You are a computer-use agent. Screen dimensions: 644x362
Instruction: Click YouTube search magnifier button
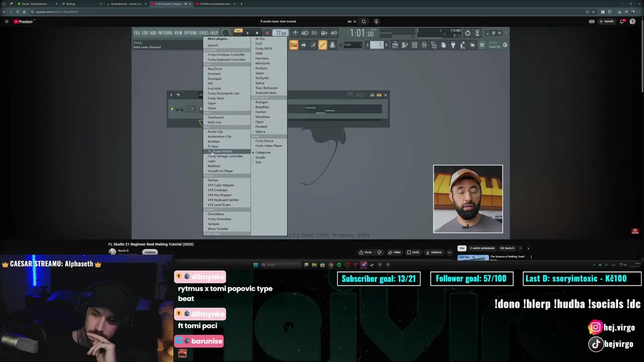click(363, 22)
